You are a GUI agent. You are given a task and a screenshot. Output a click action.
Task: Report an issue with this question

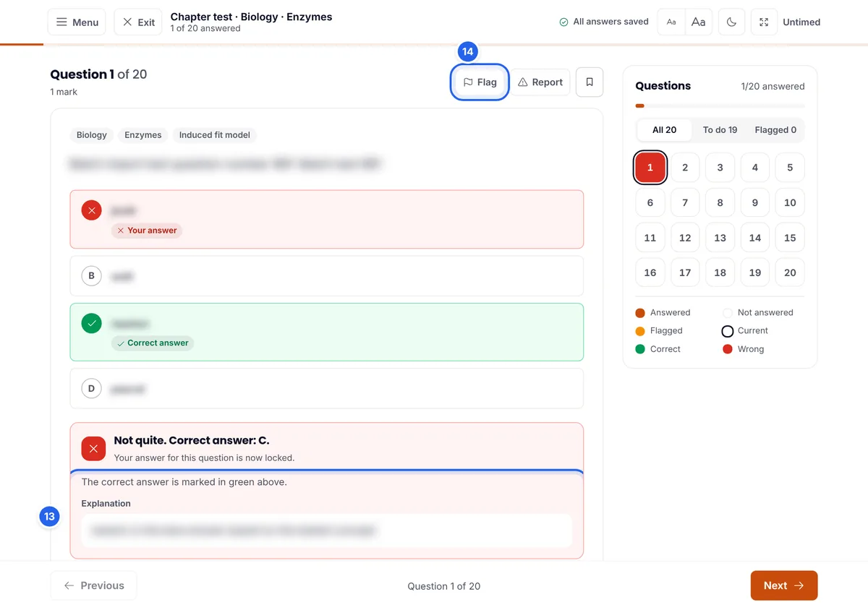tap(540, 82)
